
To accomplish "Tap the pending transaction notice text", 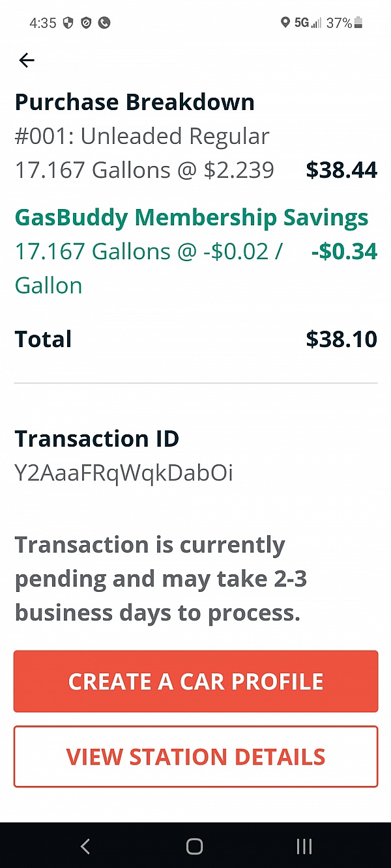I will click(x=160, y=579).
